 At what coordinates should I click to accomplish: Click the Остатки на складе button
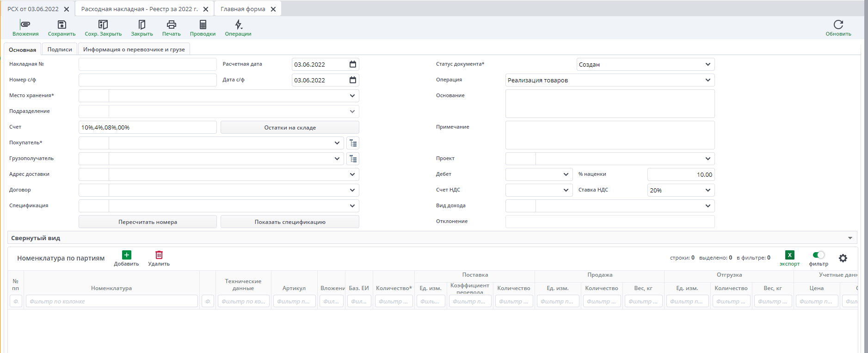(289, 128)
